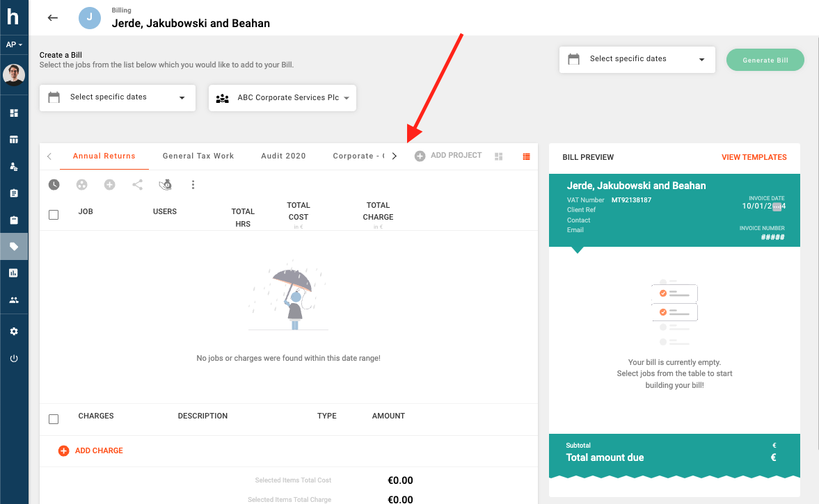Image resolution: width=819 pixels, height=504 pixels.
Task: Select the Audit 2020 tab
Action: pyautogui.click(x=283, y=156)
